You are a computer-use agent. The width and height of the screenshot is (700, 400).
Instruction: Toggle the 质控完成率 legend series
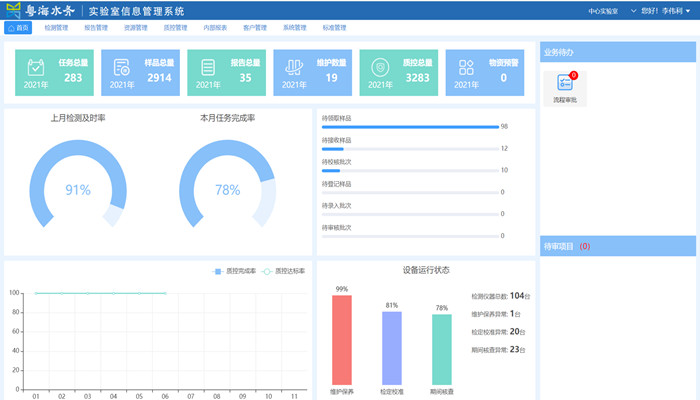click(235, 270)
